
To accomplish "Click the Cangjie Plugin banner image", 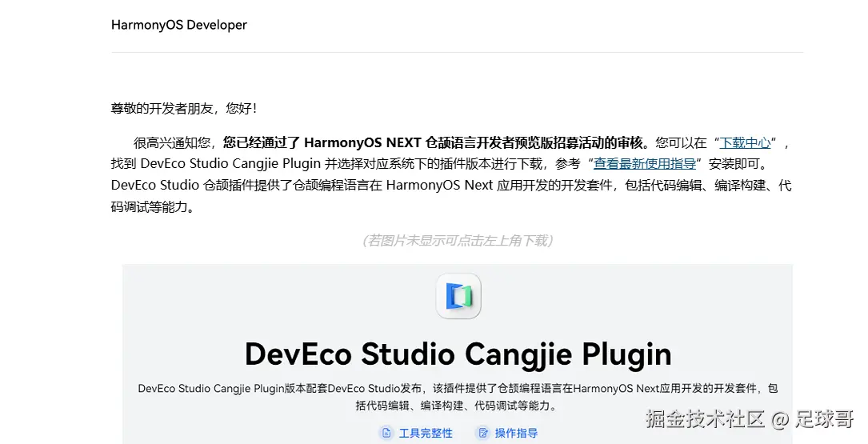I will [x=458, y=354].
